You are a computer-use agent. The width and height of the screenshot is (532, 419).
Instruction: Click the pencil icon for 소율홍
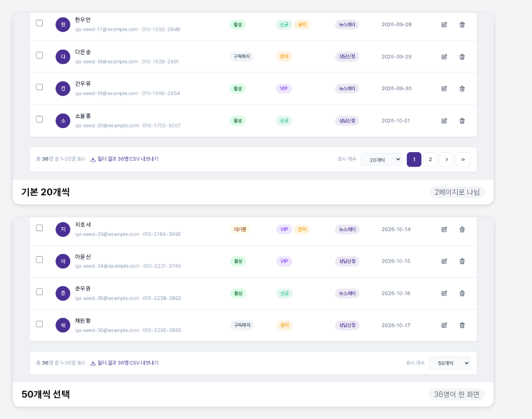point(444,121)
